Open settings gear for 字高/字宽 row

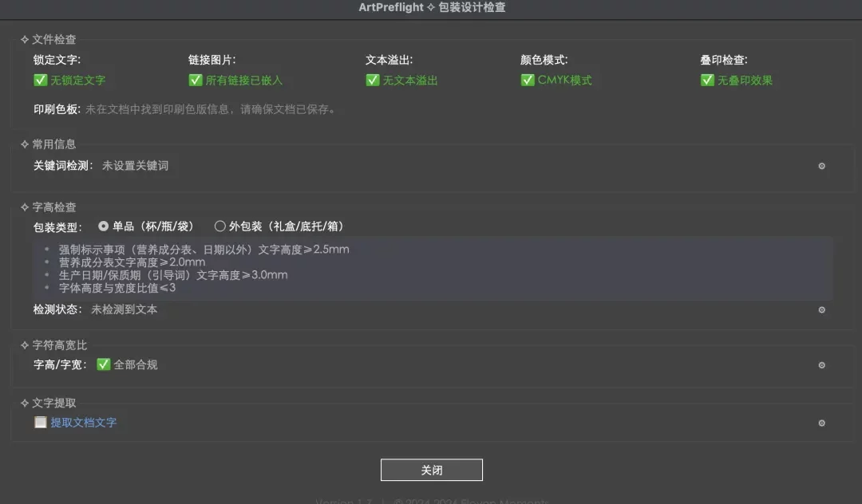(x=821, y=365)
